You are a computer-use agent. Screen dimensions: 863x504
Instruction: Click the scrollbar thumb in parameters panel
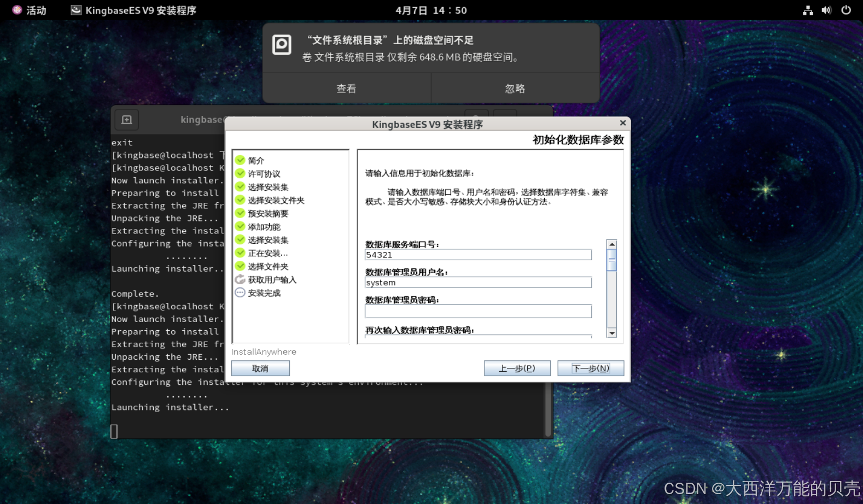(x=612, y=260)
